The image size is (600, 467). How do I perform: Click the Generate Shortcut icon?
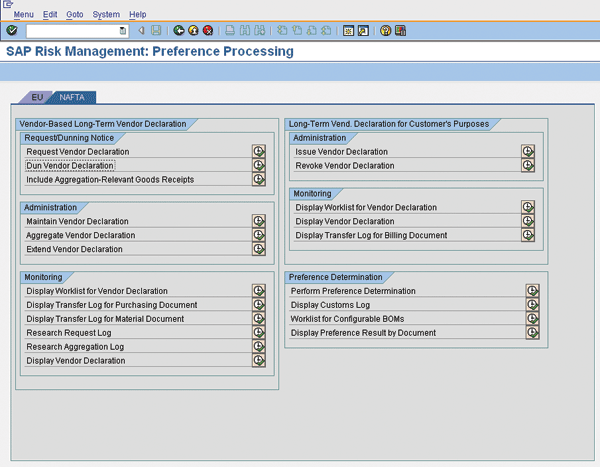click(363, 30)
